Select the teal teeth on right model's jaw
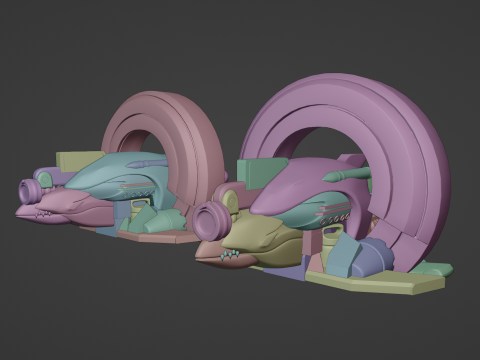 coord(231,255)
